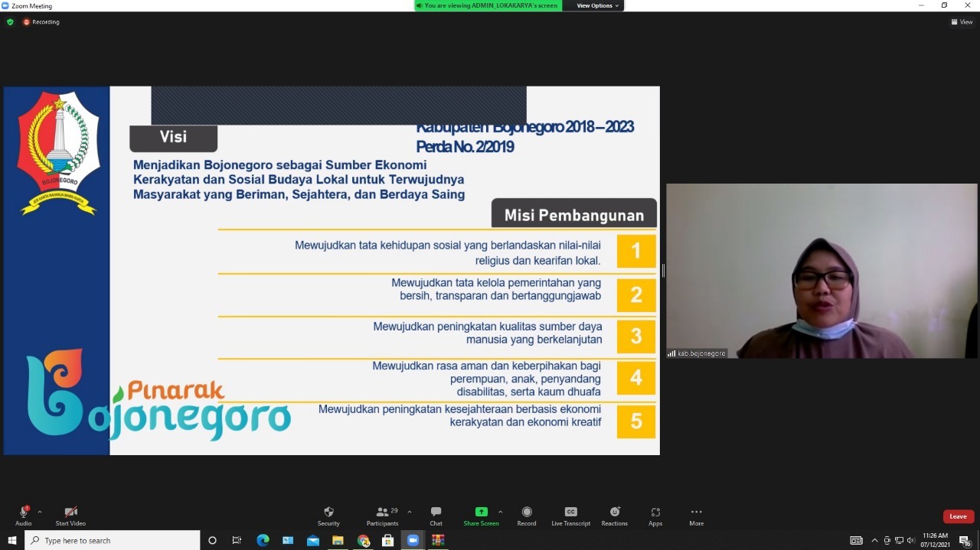Expand the Participants chevron
This screenshot has height=550, width=980.
coord(409,511)
